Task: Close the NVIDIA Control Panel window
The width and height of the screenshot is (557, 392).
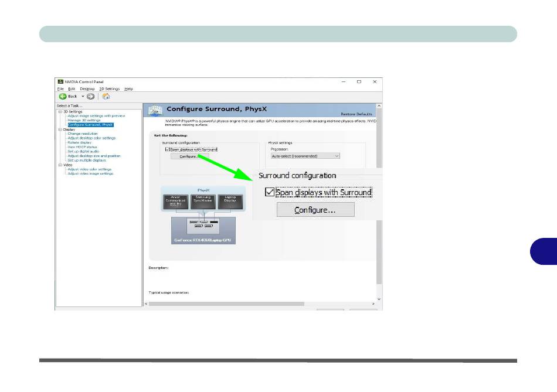Action: (375, 81)
